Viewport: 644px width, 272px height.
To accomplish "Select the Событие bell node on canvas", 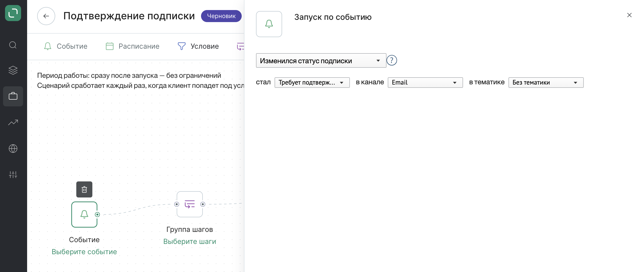I will [x=84, y=215].
